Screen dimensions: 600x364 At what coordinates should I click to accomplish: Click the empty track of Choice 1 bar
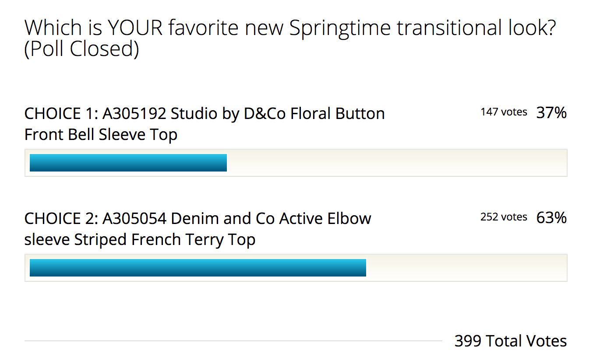(396, 163)
